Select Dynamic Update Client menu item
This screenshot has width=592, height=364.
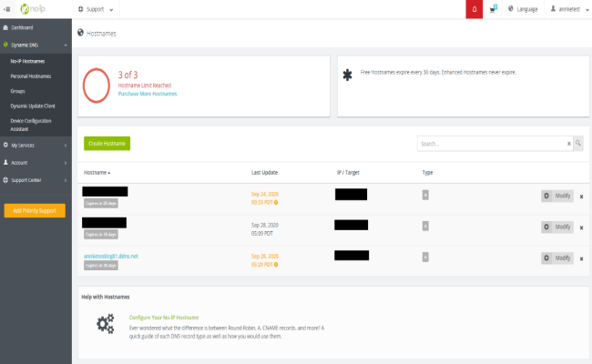click(34, 106)
